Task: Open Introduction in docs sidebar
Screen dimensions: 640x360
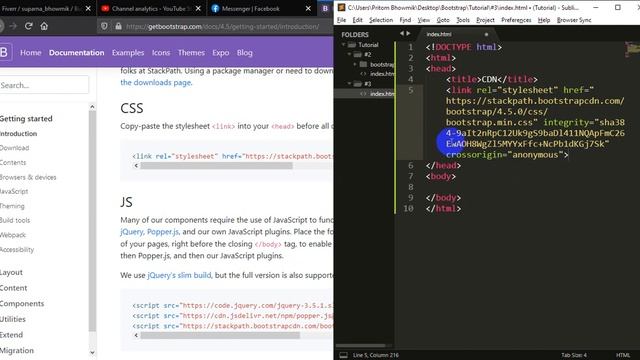Action: tap(18, 133)
